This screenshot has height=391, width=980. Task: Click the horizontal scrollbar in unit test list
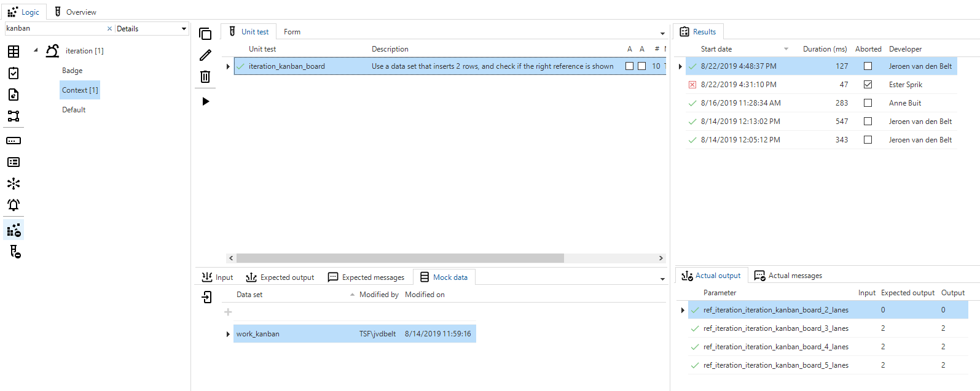[x=399, y=258]
